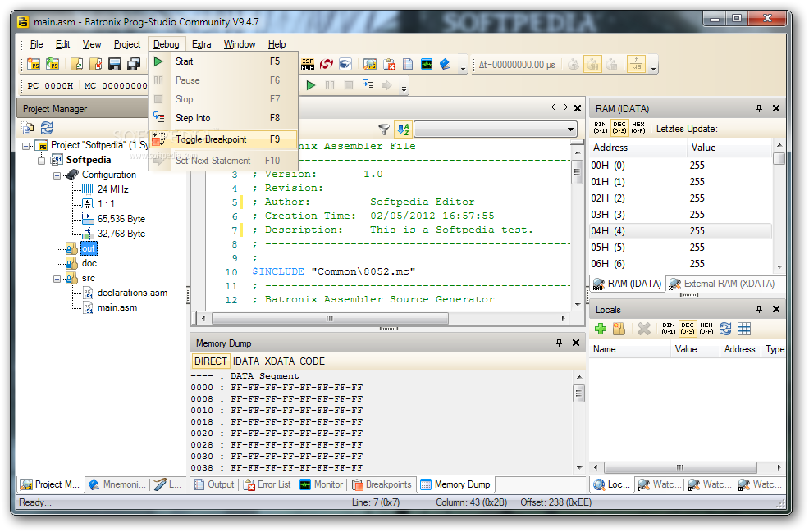This screenshot has height=532, width=809.
Task: Collapse the src folder node
Action: tap(57, 279)
